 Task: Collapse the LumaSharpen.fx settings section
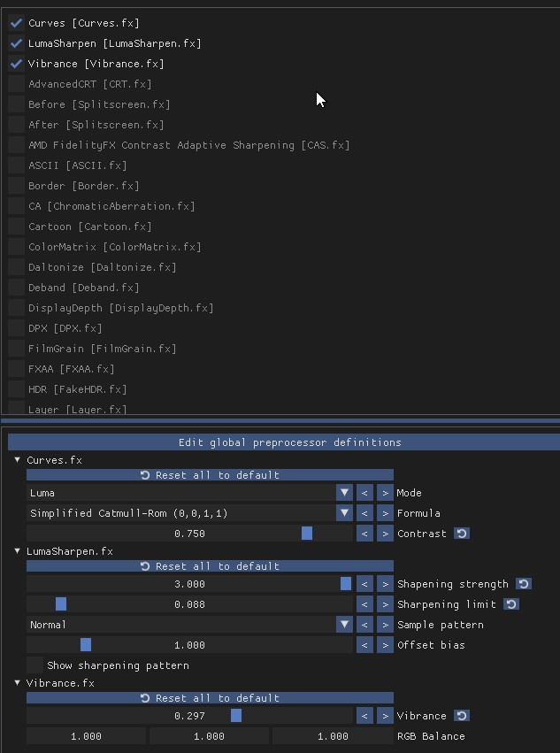[18, 551]
